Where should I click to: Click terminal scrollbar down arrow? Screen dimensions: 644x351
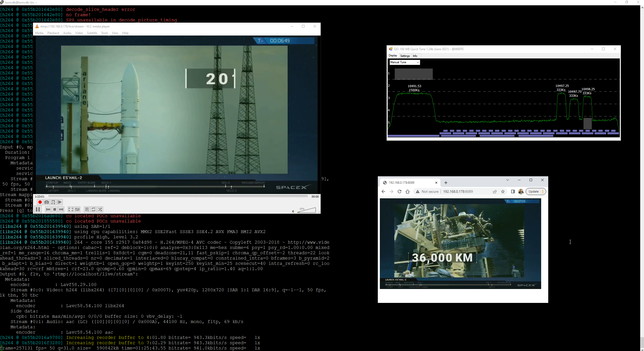[x=642, y=349]
